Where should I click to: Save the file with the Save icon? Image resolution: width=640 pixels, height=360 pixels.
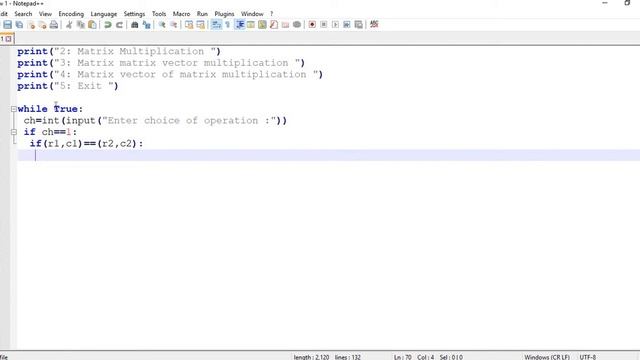8,25
